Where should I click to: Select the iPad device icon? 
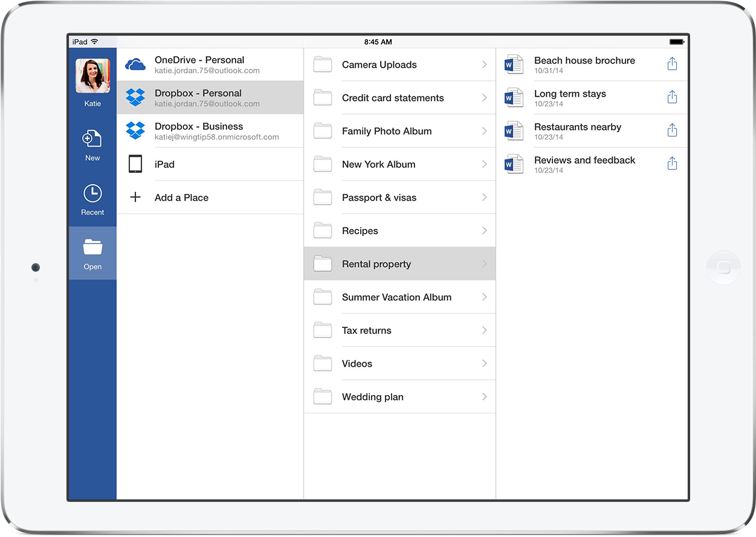coord(135,164)
